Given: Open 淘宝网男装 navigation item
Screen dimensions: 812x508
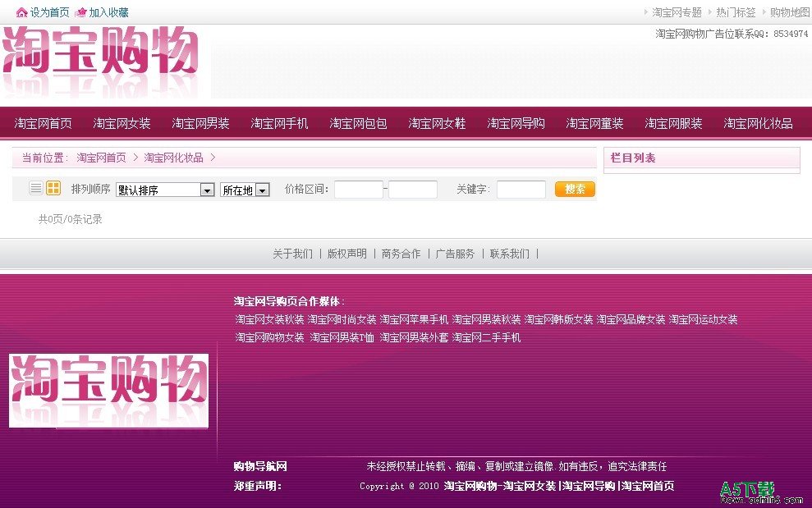Looking at the screenshot, I should pos(200,123).
